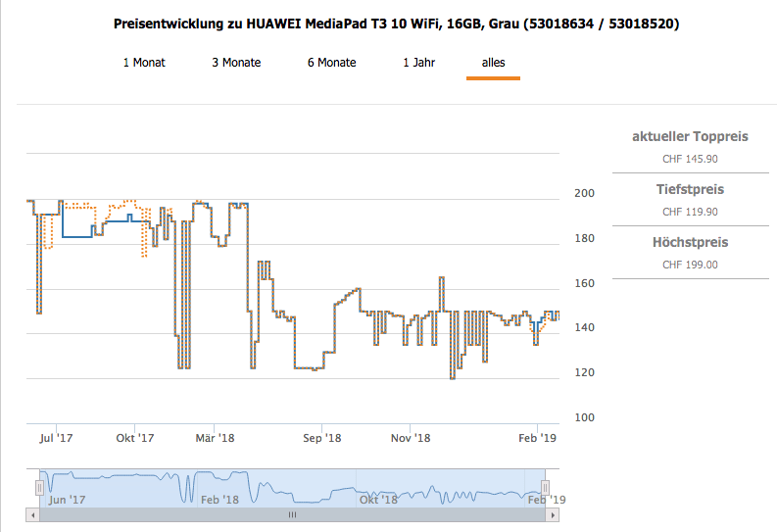Switch to the 3 Monate tab
Image resolution: width=777 pixels, height=532 pixels.
click(236, 63)
